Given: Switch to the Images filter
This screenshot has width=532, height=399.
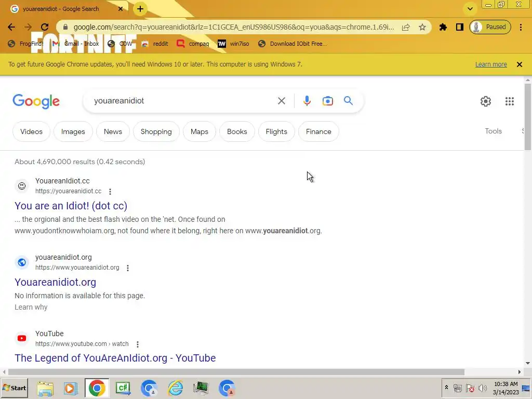Looking at the screenshot, I should (73, 131).
